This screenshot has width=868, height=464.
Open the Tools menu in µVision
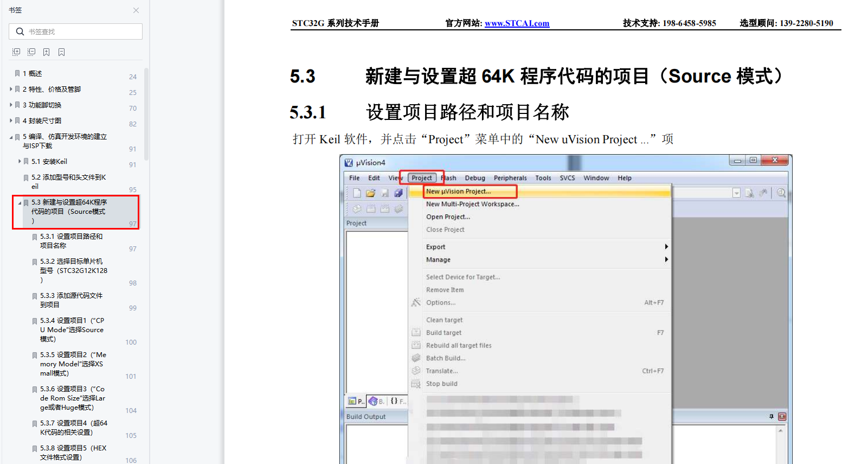(543, 178)
